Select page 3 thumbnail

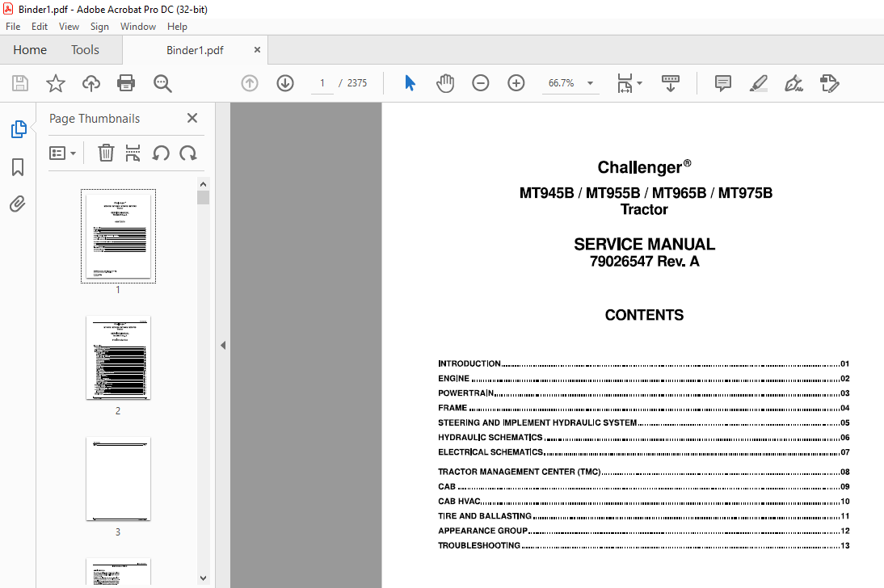pyautogui.click(x=119, y=479)
